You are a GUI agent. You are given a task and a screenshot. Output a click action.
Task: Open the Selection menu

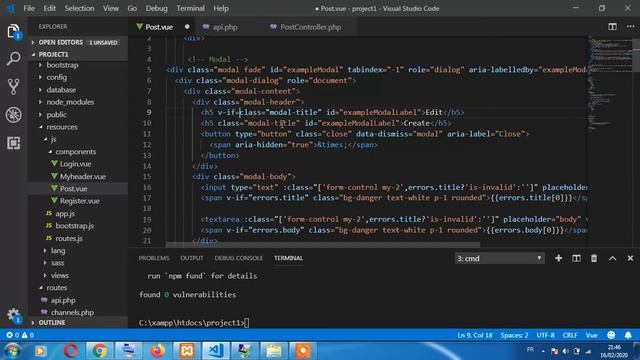point(79,8)
